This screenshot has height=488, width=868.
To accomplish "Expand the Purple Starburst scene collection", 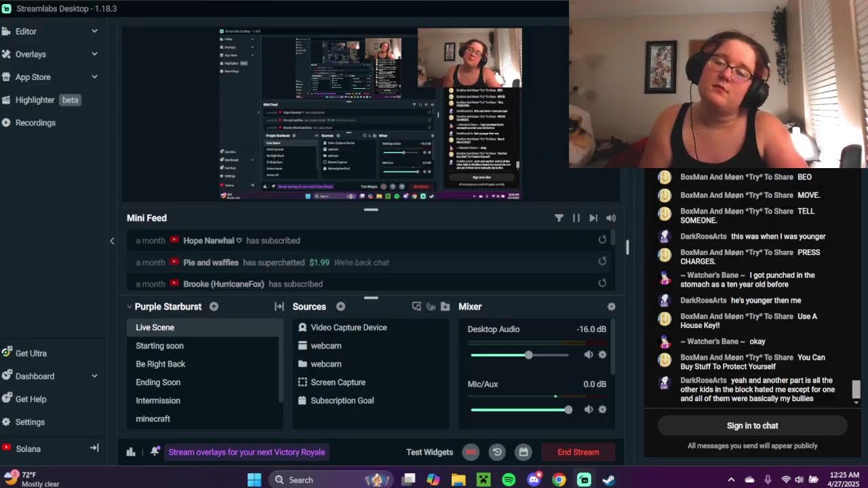I will (130, 306).
